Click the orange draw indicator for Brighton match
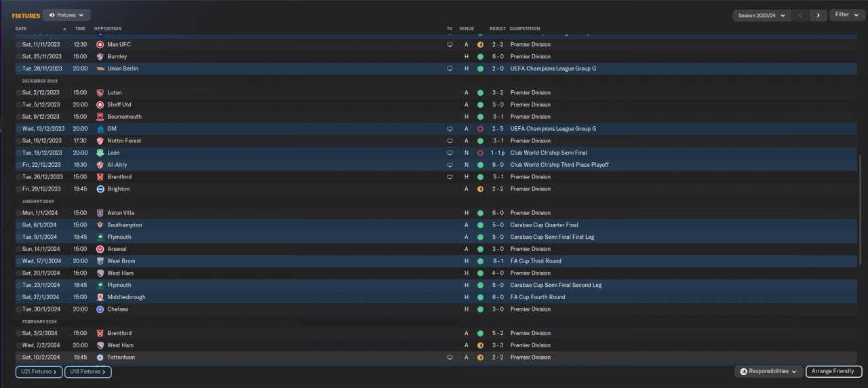The image size is (868, 388). click(x=480, y=189)
